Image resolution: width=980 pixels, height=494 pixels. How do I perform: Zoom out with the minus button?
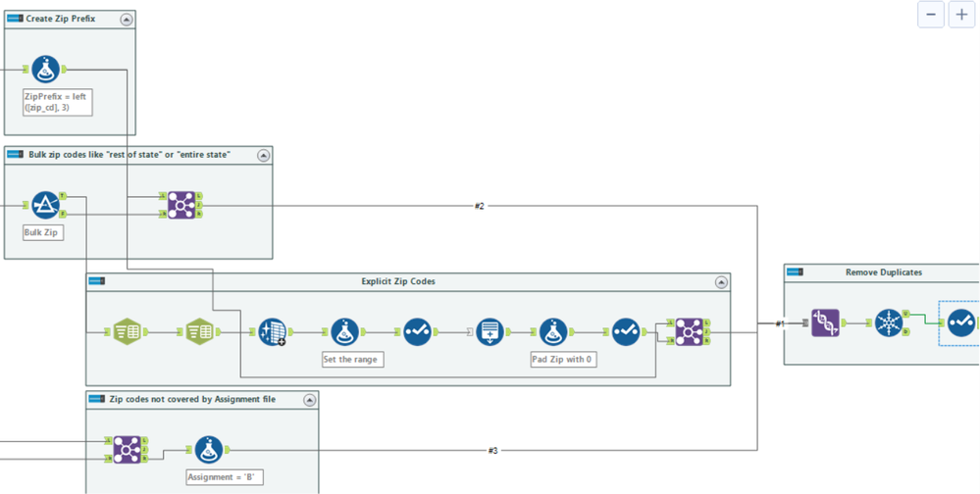tap(931, 15)
